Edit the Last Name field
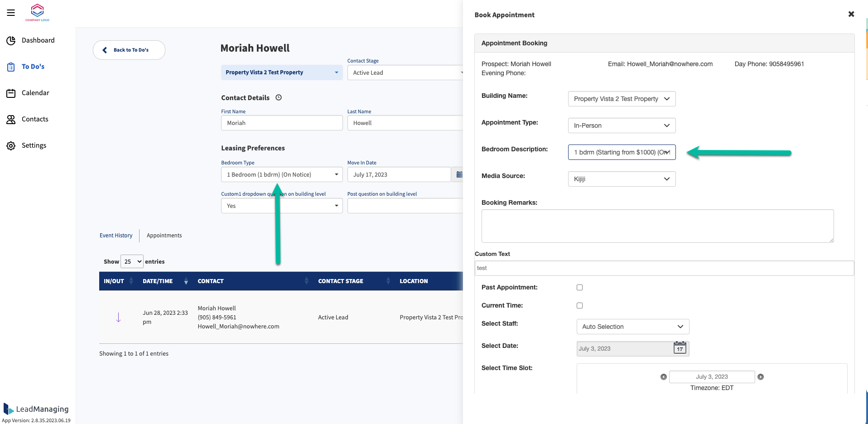Screen dimensions: 868x424 [x=405, y=123]
